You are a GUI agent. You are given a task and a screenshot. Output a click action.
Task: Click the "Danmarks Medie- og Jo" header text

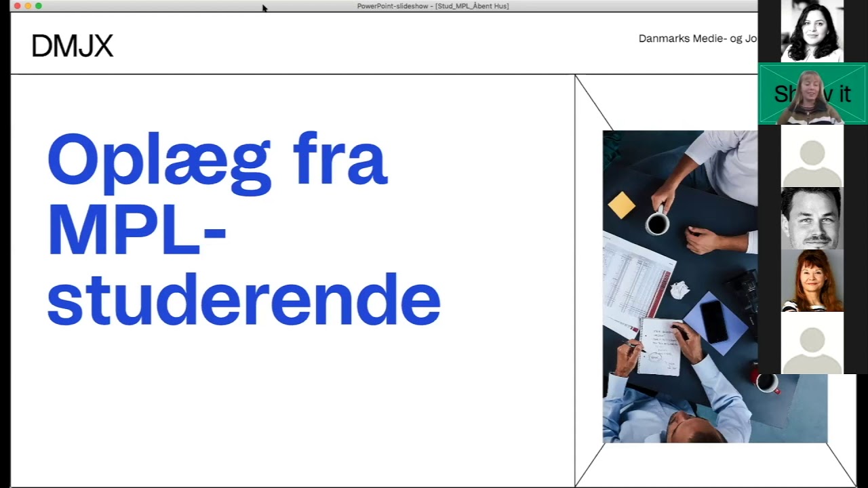click(x=698, y=39)
